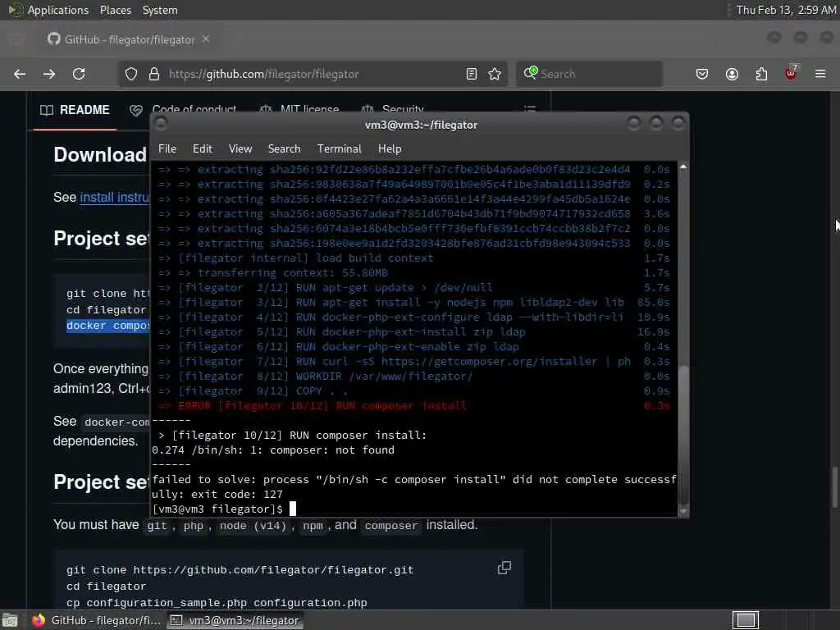Toggle reader view icon in address bar
Screen dimensions: 840x630
click(472, 74)
